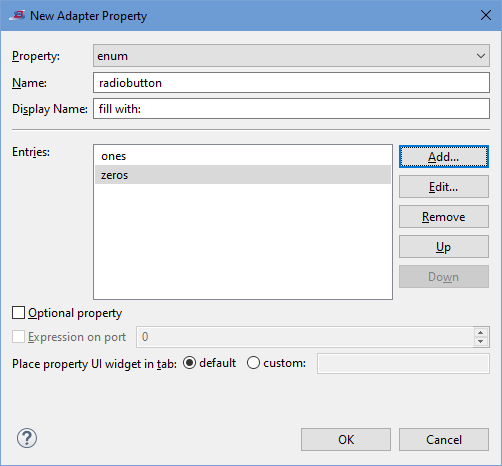
Task: Remove the selected entry
Action: click(444, 217)
